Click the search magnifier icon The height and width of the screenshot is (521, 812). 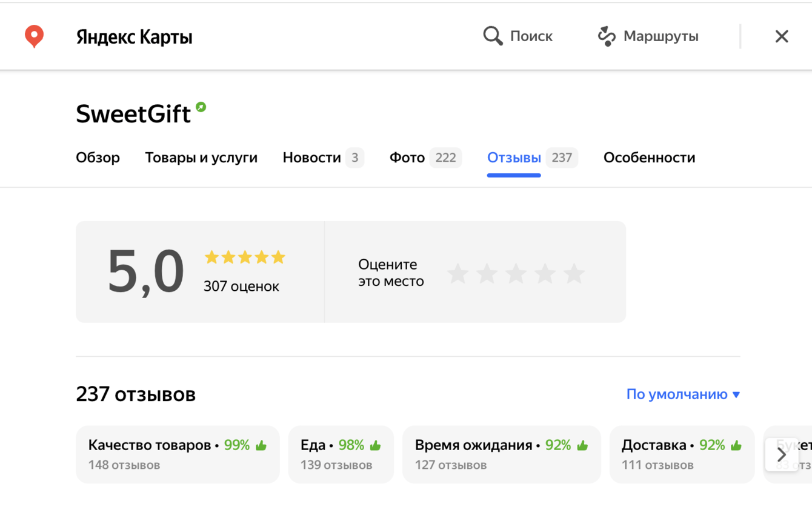[x=493, y=36]
